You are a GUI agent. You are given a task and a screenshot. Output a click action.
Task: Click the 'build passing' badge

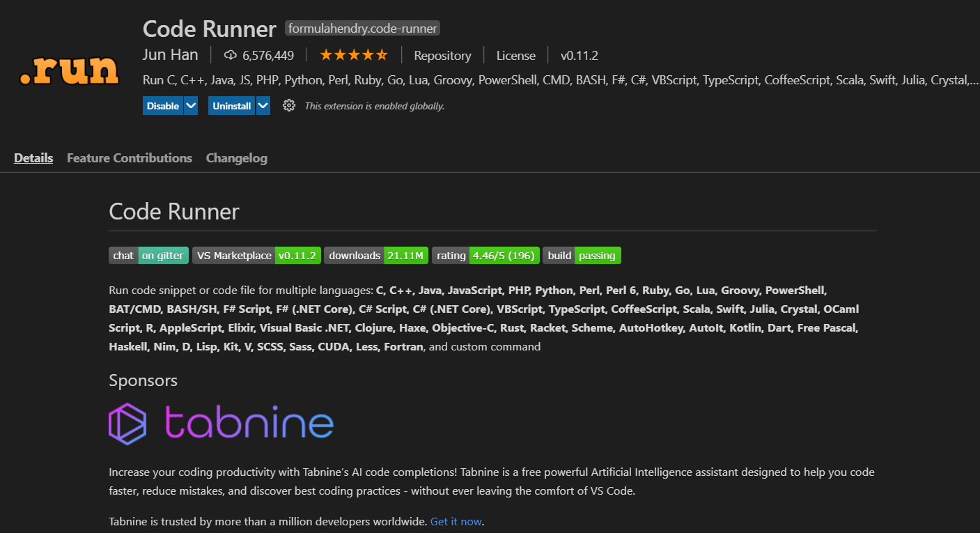582,255
